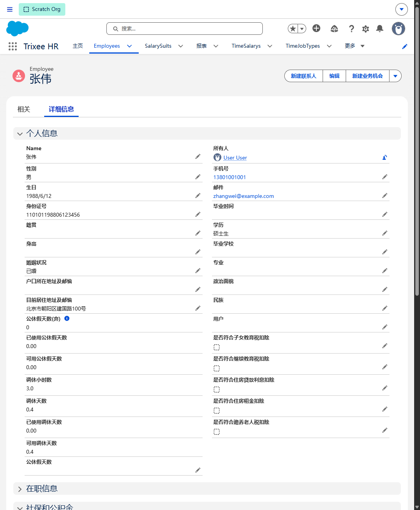Image resolution: width=420 pixels, height=510 pixels.
Task: Edit the 政治面貌 field pencil
Action: tap(385, 289)
